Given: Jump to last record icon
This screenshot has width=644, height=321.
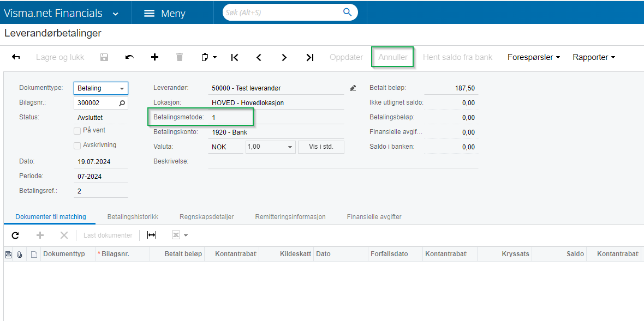Looking at the screenshot, I should click(309, 57).
